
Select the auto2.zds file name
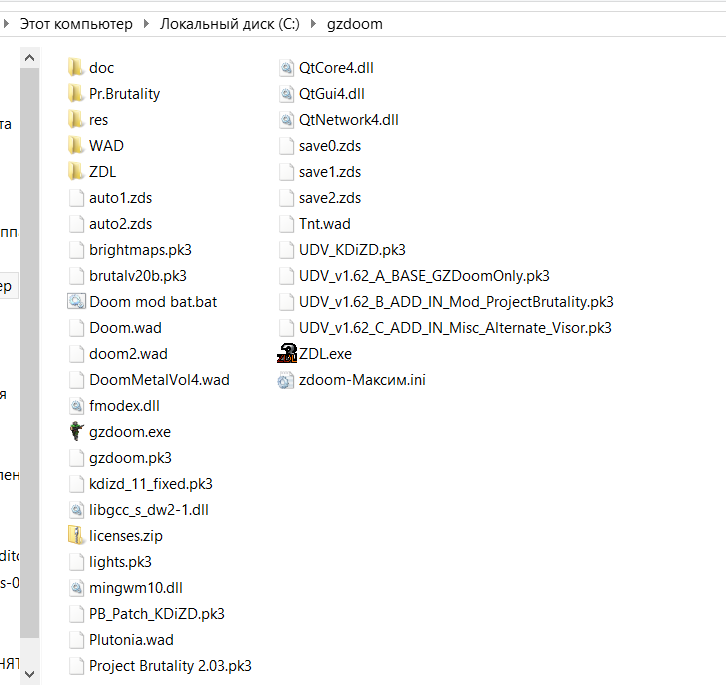tap(120, 224)
